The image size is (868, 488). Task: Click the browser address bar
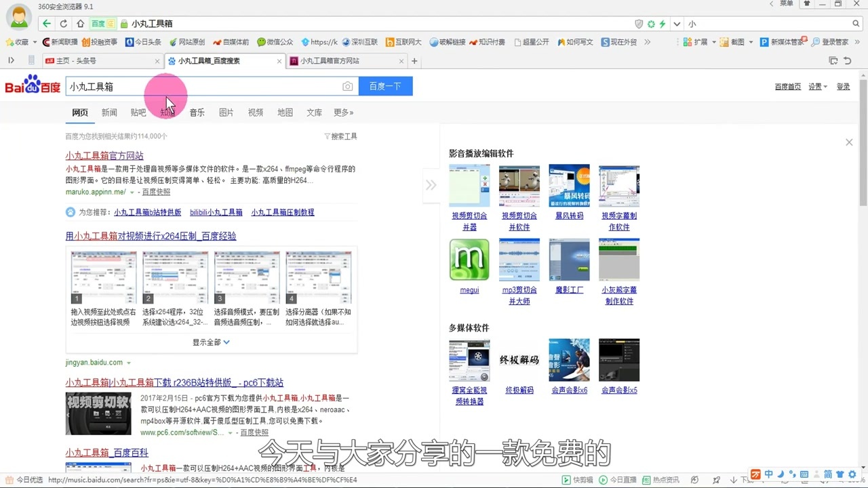point(380,24)
